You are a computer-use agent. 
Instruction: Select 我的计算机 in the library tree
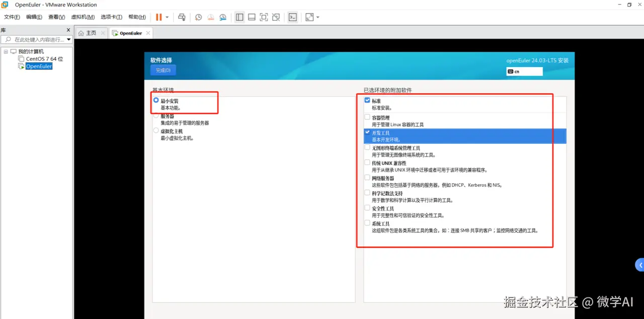tap(31, 52)
